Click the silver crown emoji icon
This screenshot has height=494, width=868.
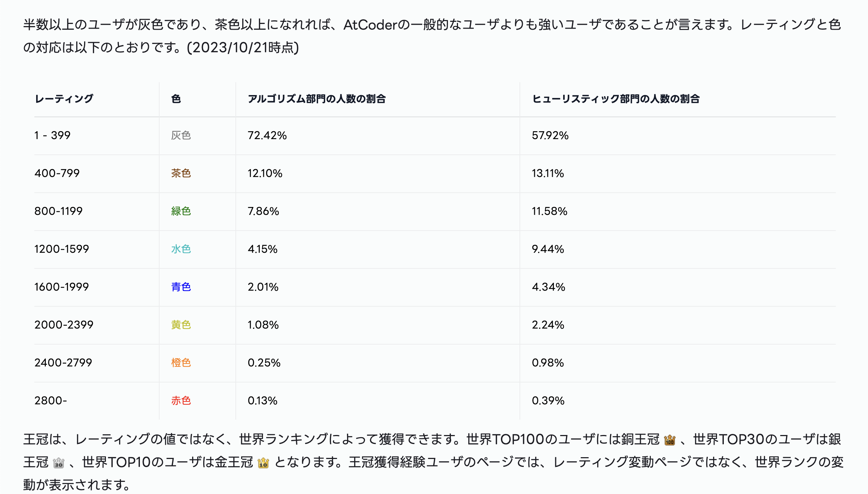tap(58, 463)
